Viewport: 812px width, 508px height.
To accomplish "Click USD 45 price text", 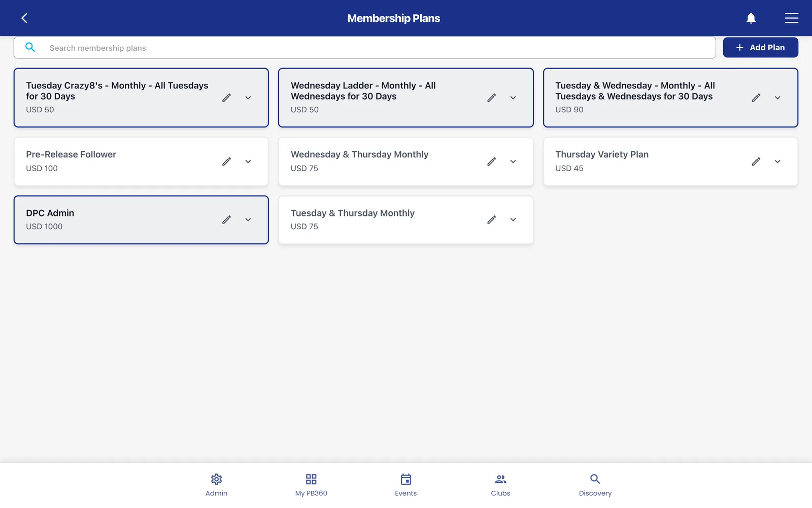I will point(569,168).
